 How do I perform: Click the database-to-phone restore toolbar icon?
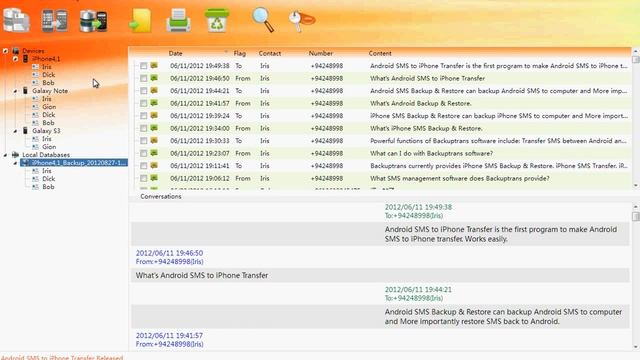pos(93,20)
